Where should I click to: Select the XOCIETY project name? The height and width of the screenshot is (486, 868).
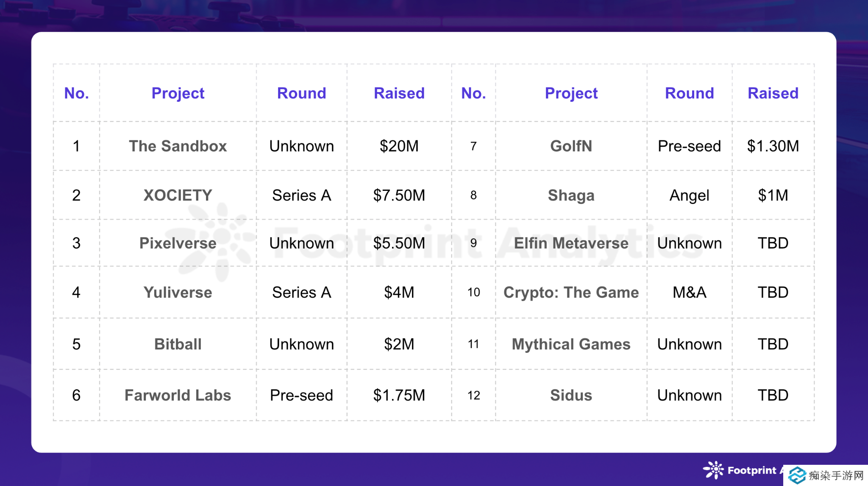(178, 196)
